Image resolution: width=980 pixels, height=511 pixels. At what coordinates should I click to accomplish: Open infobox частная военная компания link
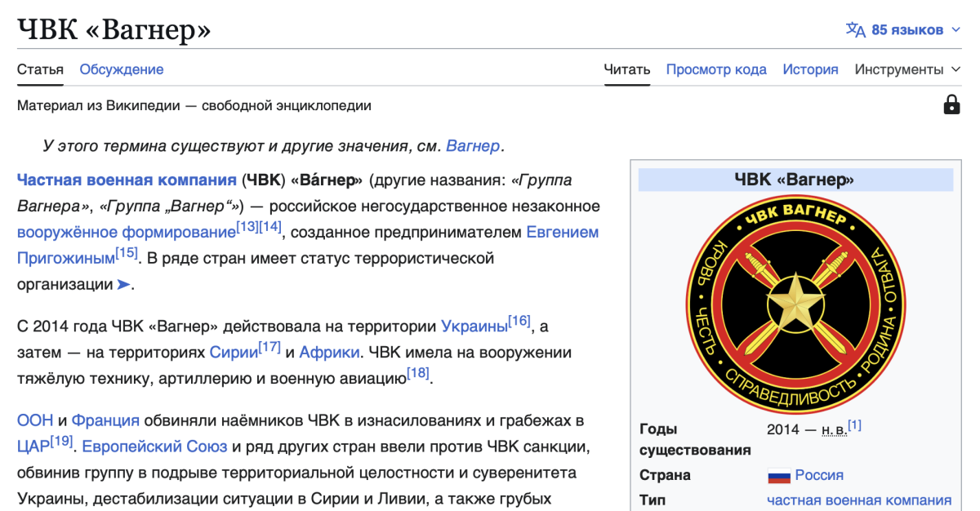click(859, 500)
